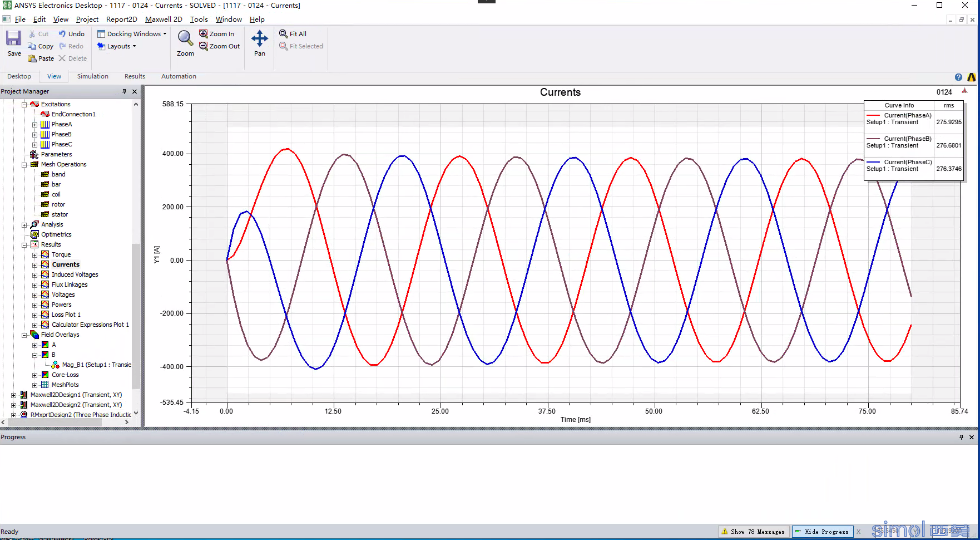The width and height of the screenshot is (980, 540).
Task: Close the Project Manager panel
Action: point(135,91)
